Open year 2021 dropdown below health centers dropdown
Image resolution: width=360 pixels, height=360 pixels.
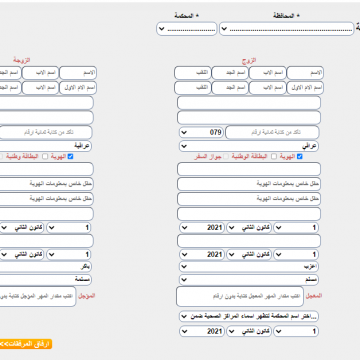tap(202, 331)
